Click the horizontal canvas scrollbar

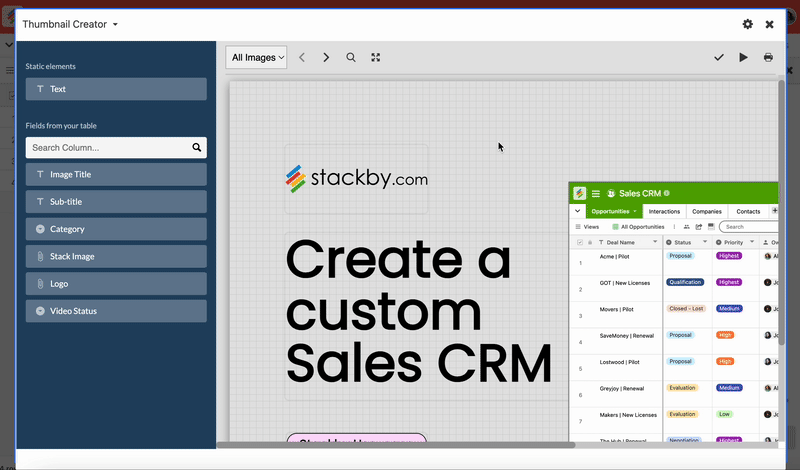pos(395,445)
